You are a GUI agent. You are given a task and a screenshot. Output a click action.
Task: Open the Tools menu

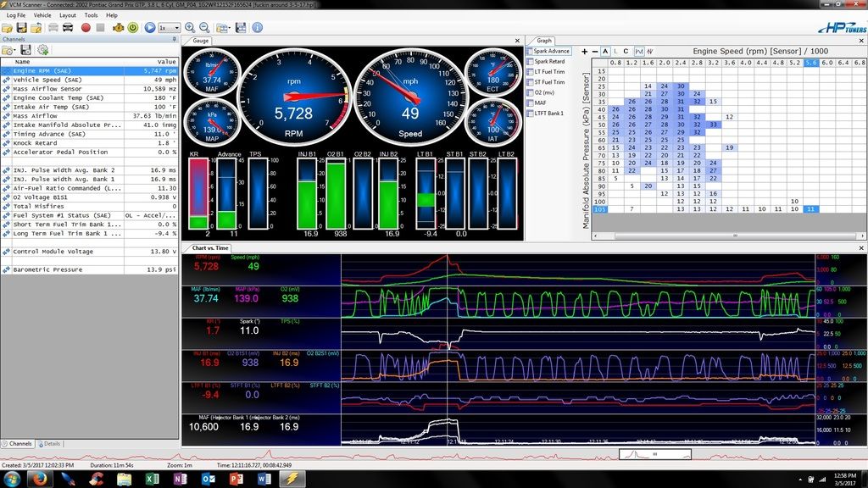pyautogui.click(x=91, y=15)
